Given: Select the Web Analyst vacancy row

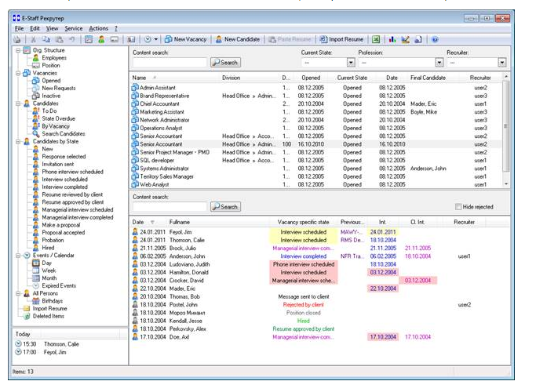Looking at the screenshot, I should point(316,185).
